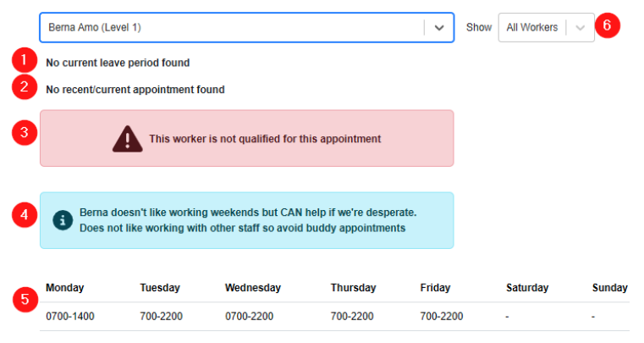Viewport: 644px width, 343px height.
Task: Click the All Workers chevron arrow
Action: [x=580, y=27]
